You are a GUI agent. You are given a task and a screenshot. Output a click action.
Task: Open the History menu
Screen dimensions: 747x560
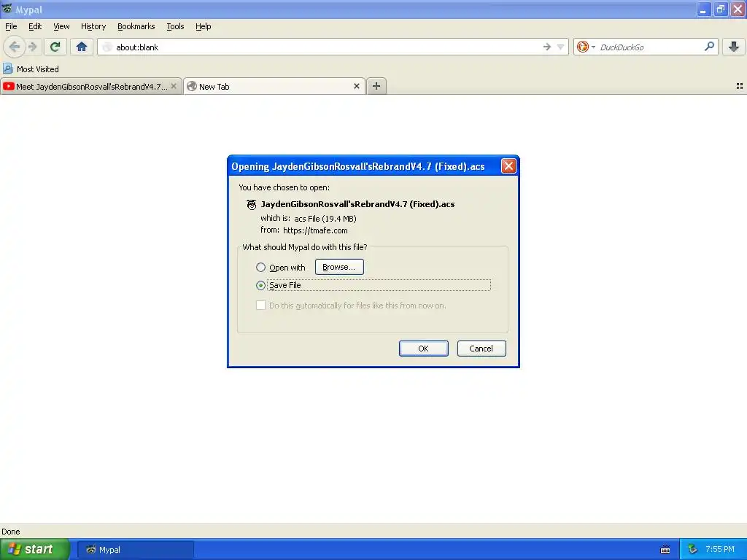pos(93,26)
